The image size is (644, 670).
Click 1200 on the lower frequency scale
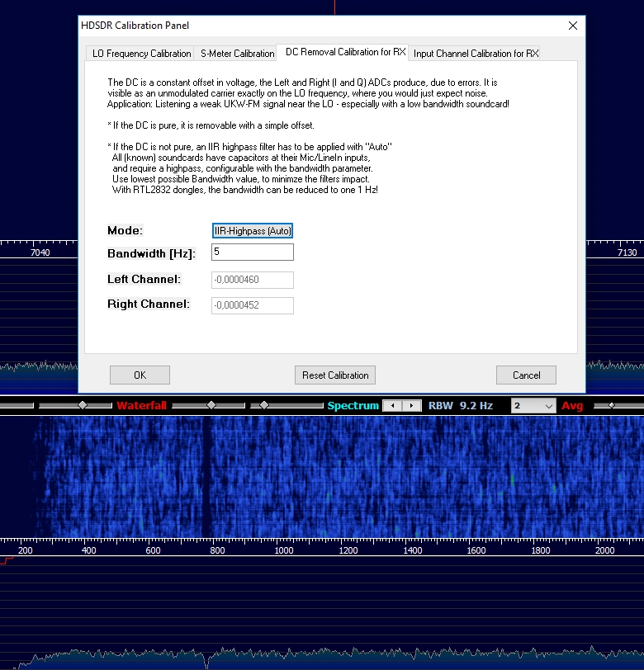(x=348, y=550)
